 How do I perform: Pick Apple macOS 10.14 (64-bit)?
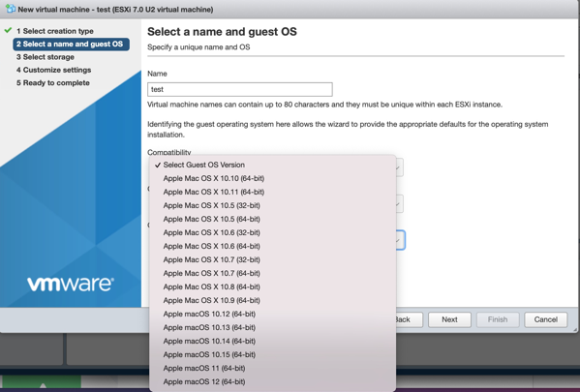click(273, 341)
